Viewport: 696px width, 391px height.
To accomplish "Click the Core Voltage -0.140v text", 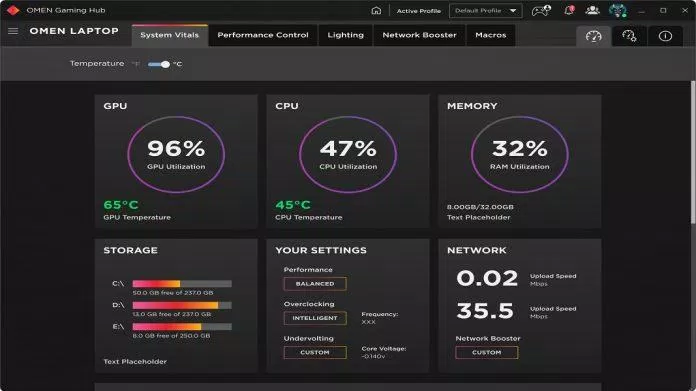I will [x=384, y=352].
